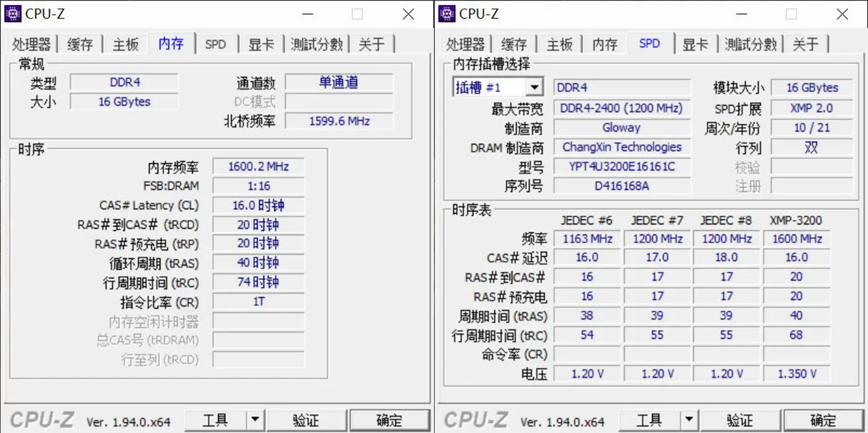Image resolution: width=868 pixels, height=433 pixels.
Task: Click 工具 button in left window
Action: pos(215,421)
